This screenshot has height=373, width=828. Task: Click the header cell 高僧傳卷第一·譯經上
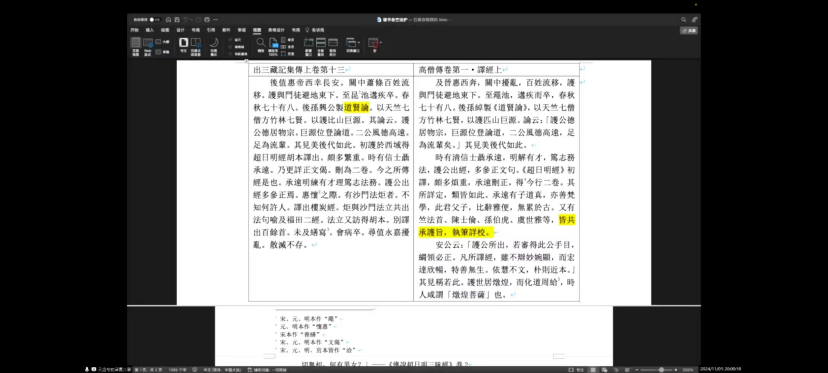tap(460, 70)
